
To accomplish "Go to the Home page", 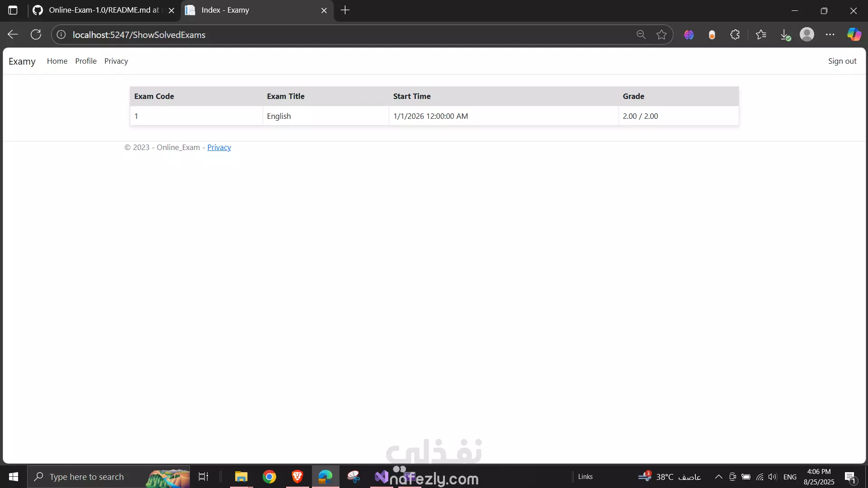I will coord(57,61).
